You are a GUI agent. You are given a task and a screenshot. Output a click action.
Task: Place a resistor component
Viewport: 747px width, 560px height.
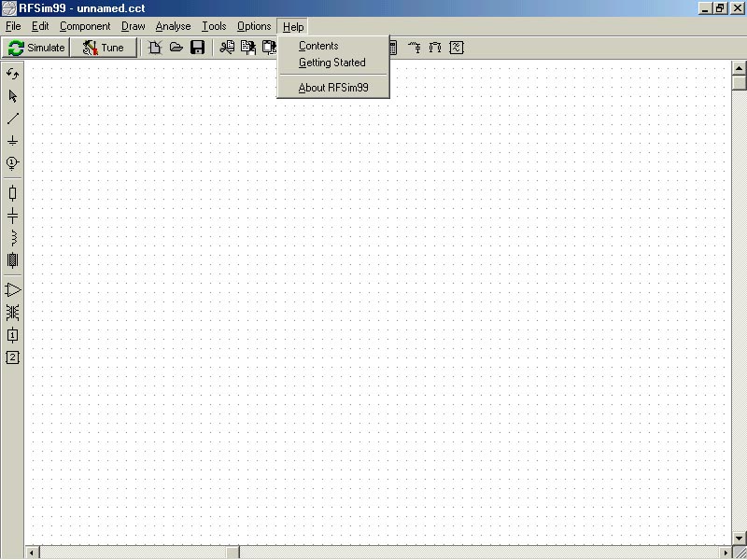tap(13, 193)
